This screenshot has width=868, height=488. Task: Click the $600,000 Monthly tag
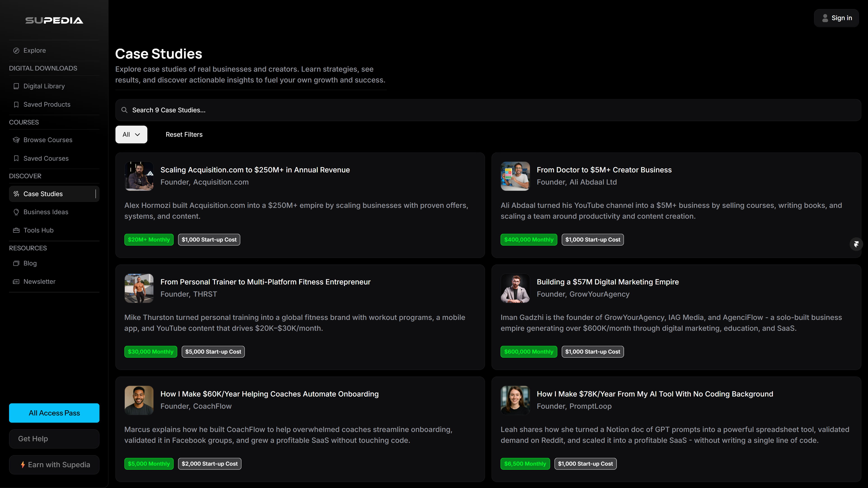[x=529, y=352]
